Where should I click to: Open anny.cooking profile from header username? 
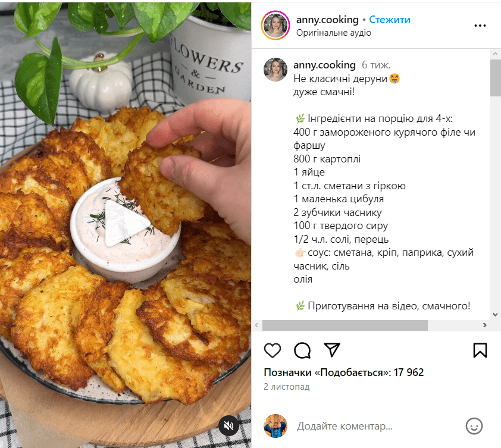pos(327,20)
